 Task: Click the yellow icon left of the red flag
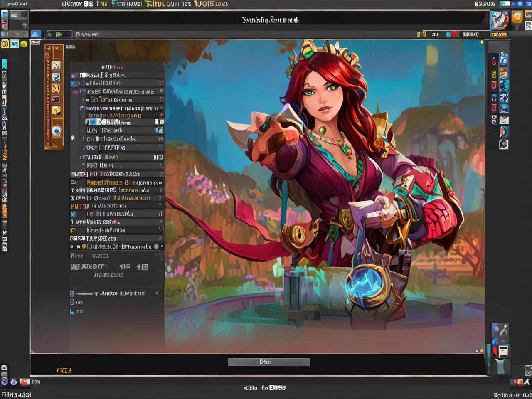421,34
